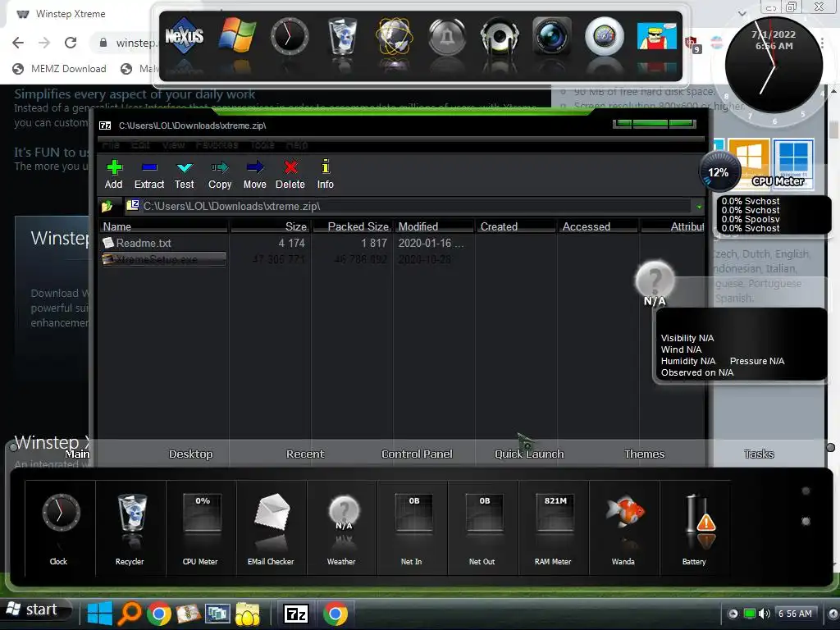Click the headphones speaker icon in the top dock
This screenshot has width=840, height=630.
coord(500,36)
